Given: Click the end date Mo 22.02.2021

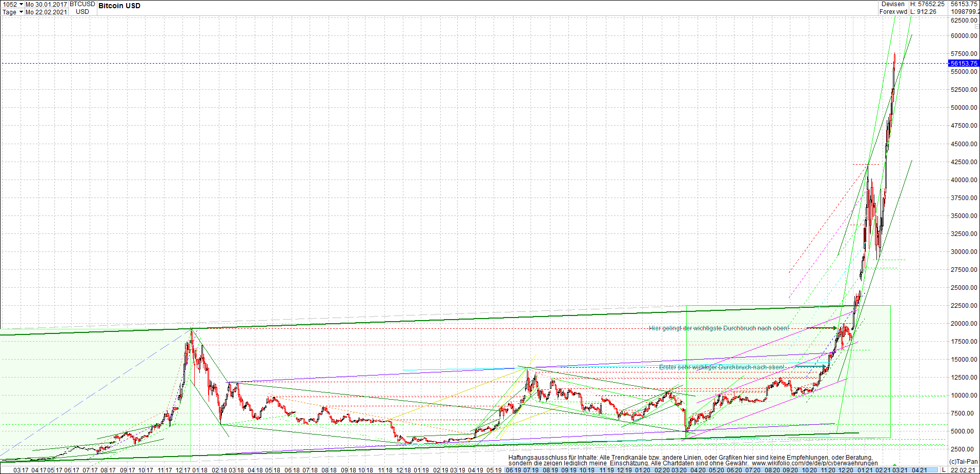Looking at the screenshot, I should click(46, 12).
